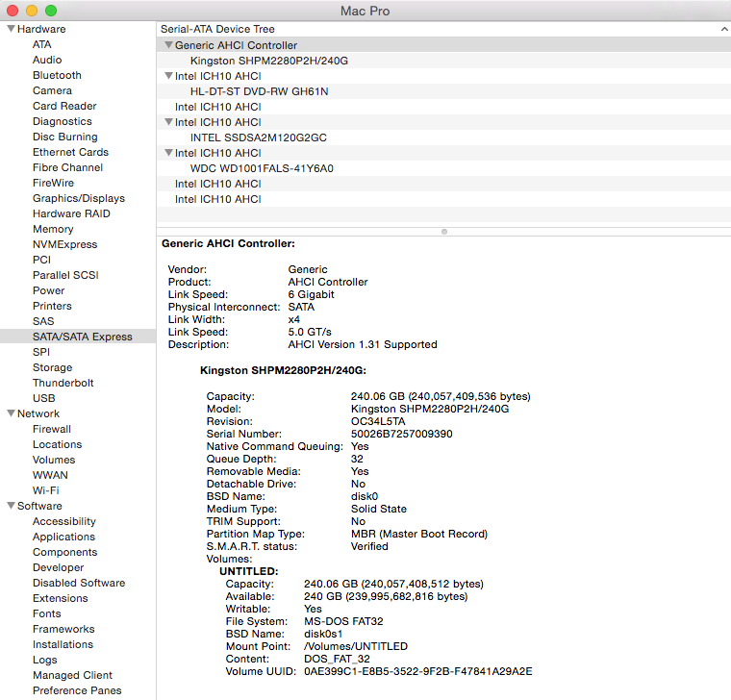
Task: Open Disc Burning details
Action: click(64, 137)
